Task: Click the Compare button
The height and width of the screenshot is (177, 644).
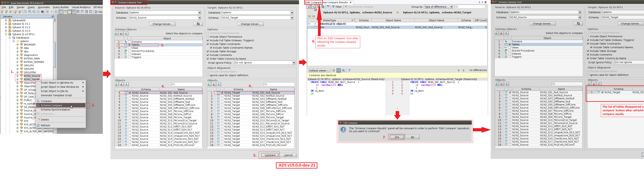Action: [x=270, y=155]
